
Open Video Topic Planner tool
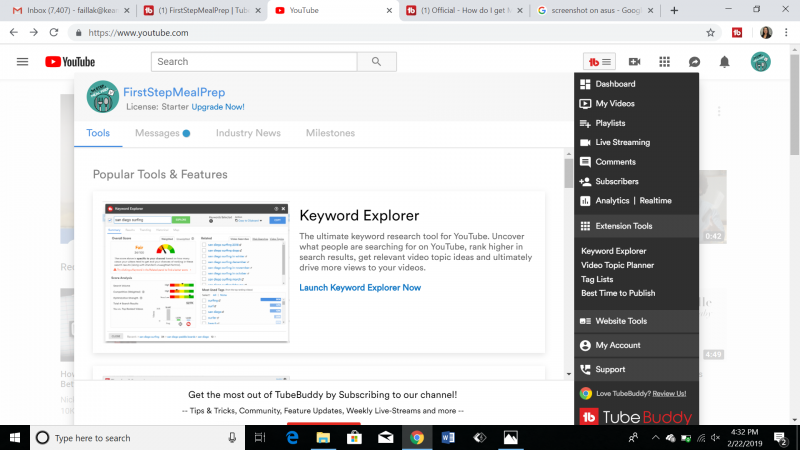(x=617, y=265)
